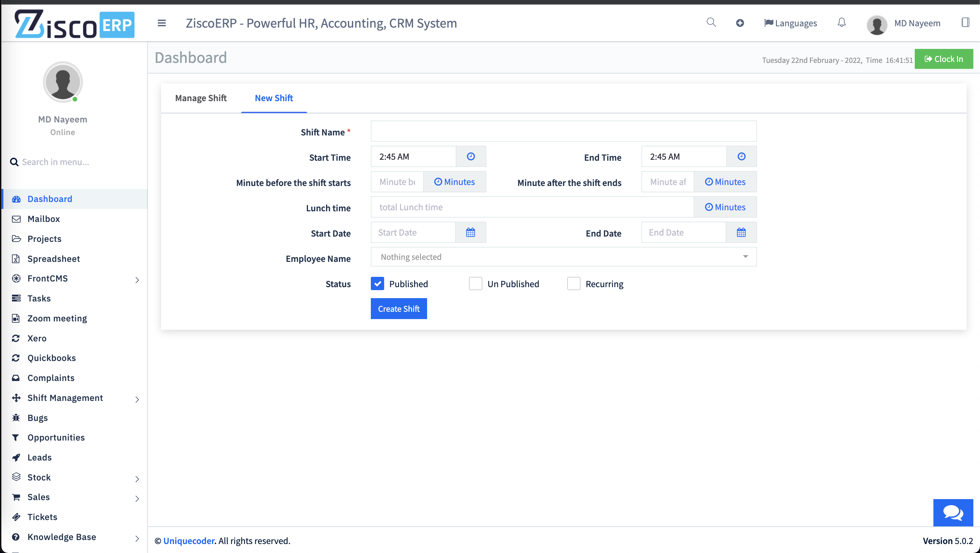Expand the Knowledge Base submenu
The height and width of the screenshot is (553, 980).
(x=137, y=538)
